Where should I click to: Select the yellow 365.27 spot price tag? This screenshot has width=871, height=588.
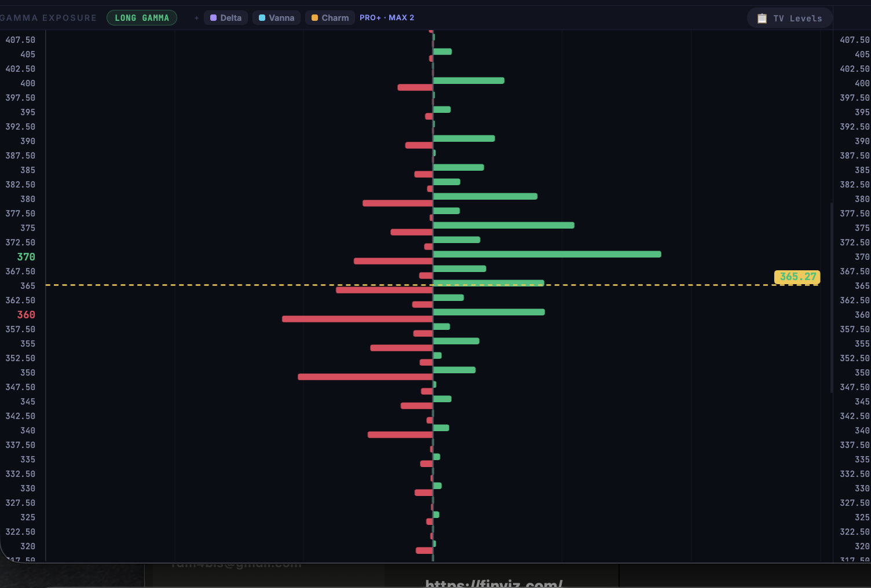click(797, 277)
